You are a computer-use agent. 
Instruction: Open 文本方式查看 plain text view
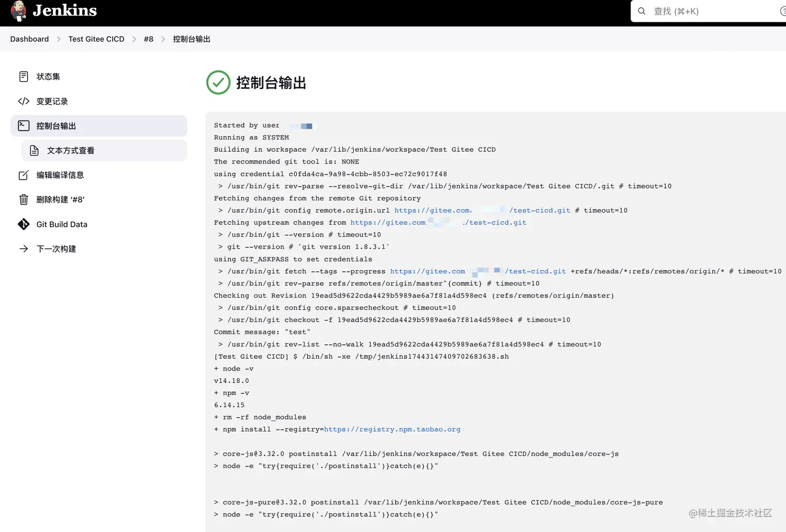pos(104,151)
